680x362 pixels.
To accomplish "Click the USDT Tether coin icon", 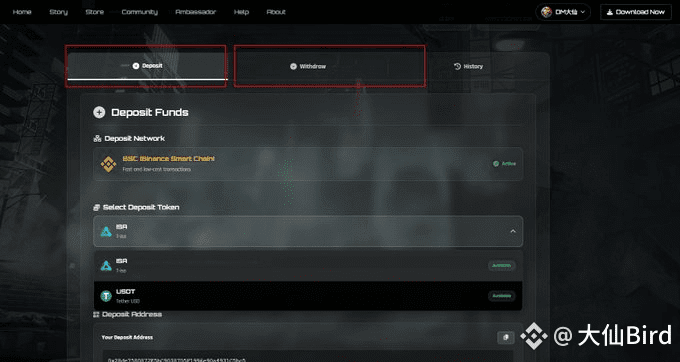I will [106, 296].
